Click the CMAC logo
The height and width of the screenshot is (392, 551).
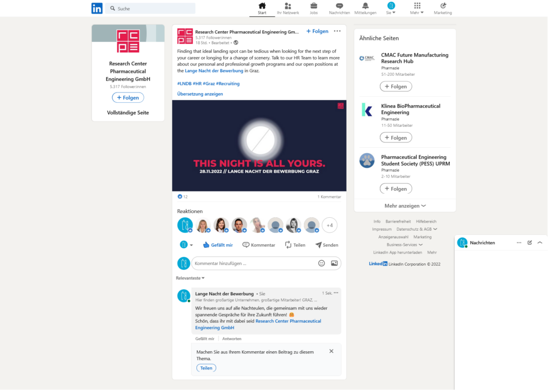[x=367, y=58]
